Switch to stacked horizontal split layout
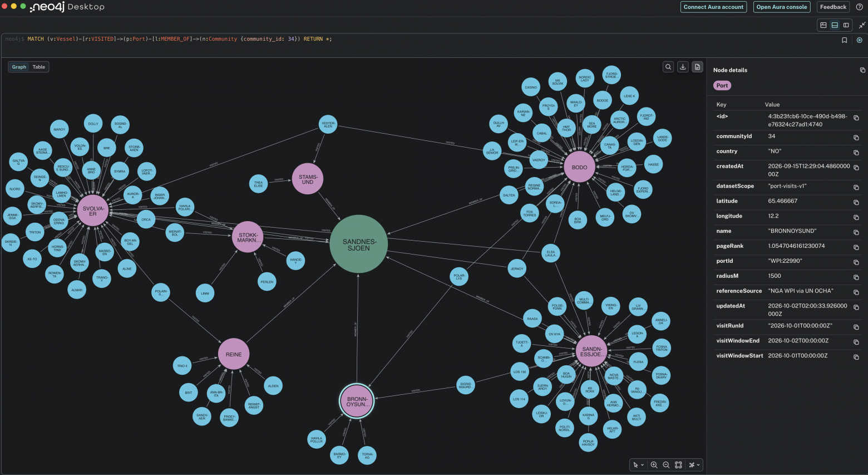The width and height of the screenshot is (868, 475). (835, 25)
